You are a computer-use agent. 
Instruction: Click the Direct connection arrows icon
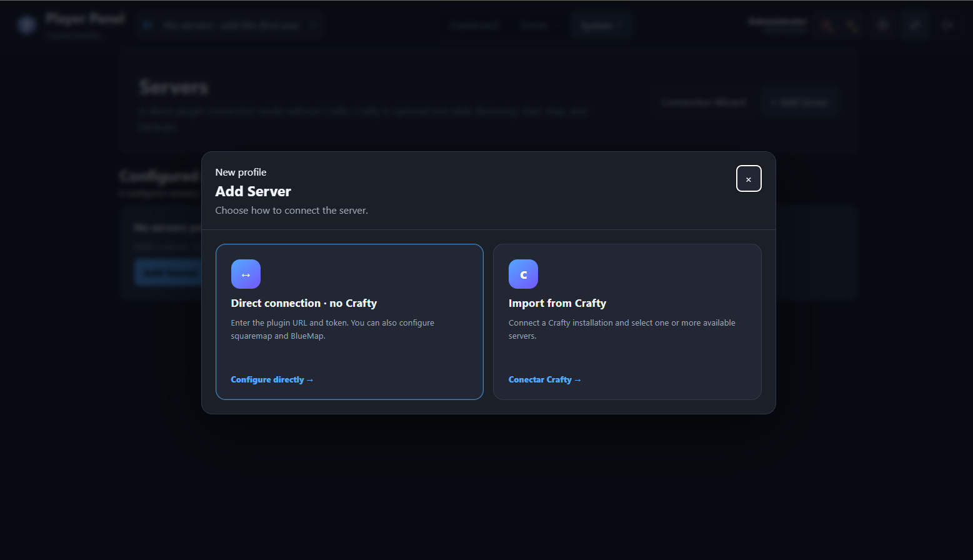tap(246, 274)
